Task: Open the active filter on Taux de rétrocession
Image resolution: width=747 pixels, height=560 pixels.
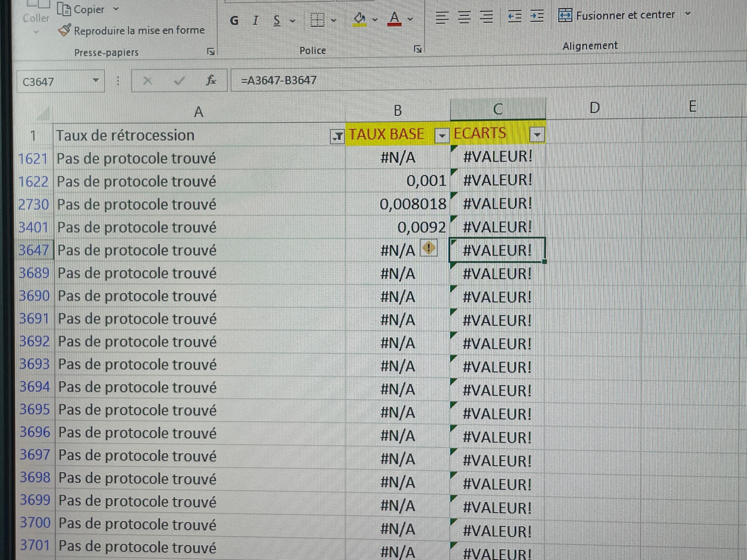Action: click(x=337, y=136)
